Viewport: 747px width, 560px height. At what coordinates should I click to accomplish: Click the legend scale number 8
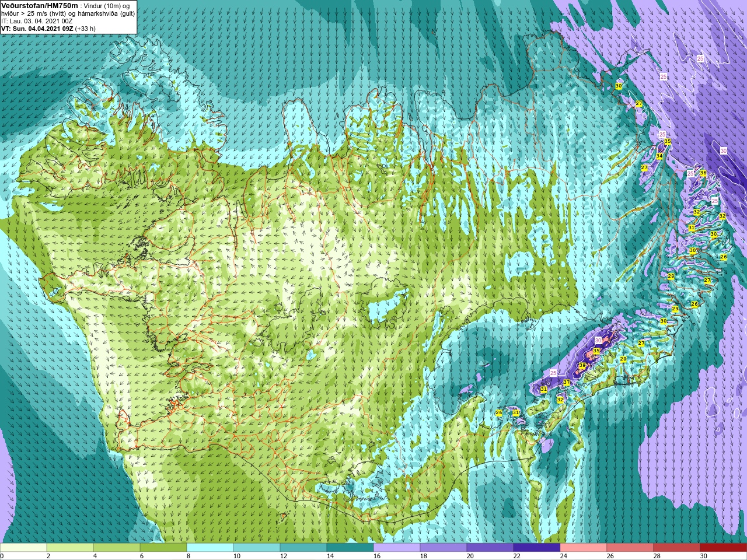point(189,556)
